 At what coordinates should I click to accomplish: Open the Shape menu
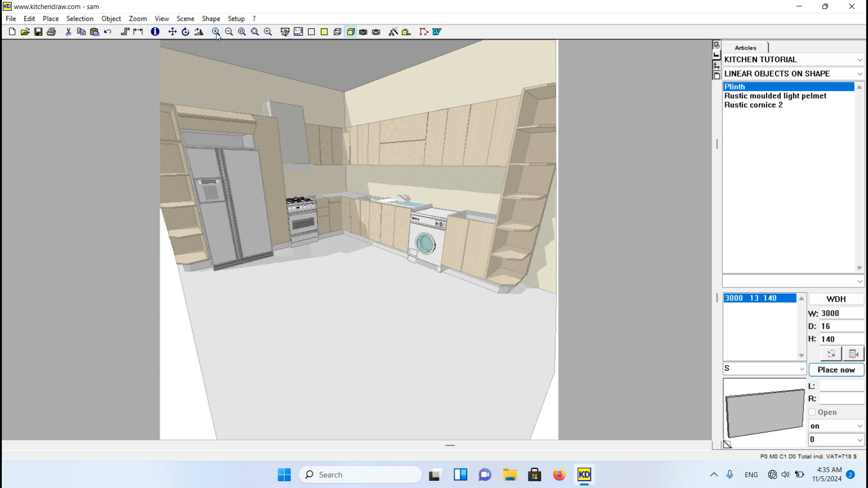211,19
